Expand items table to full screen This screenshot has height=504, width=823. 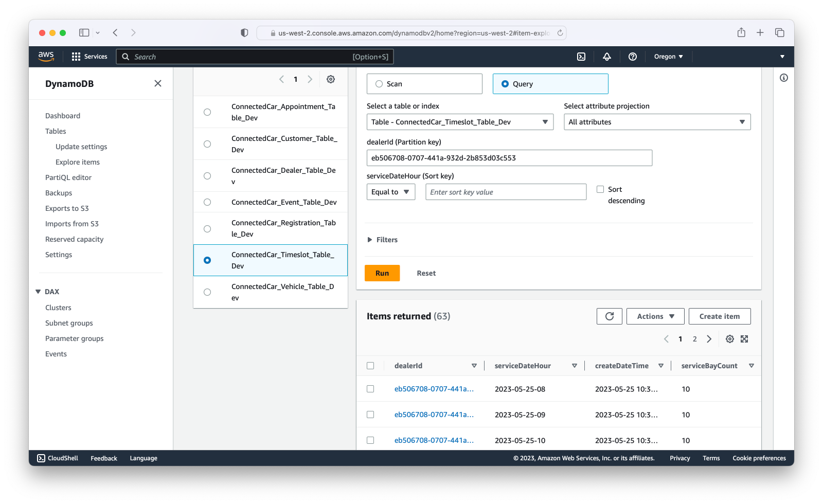(744, 339)
